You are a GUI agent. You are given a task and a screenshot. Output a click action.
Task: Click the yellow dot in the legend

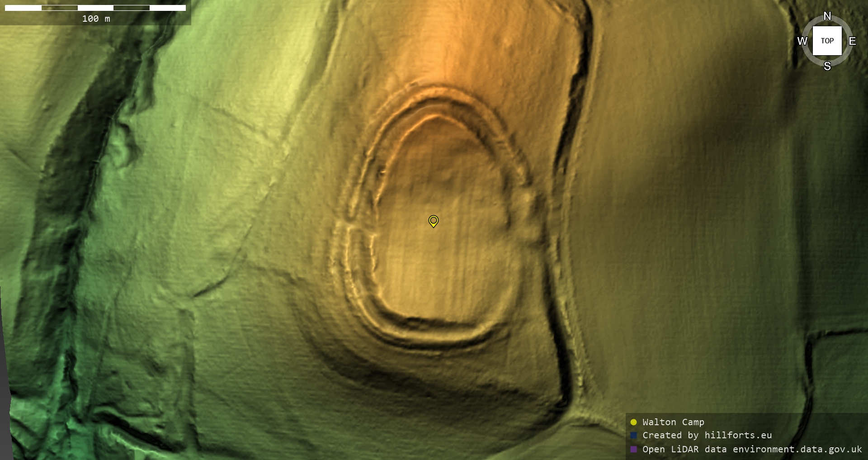click(633, 422)
